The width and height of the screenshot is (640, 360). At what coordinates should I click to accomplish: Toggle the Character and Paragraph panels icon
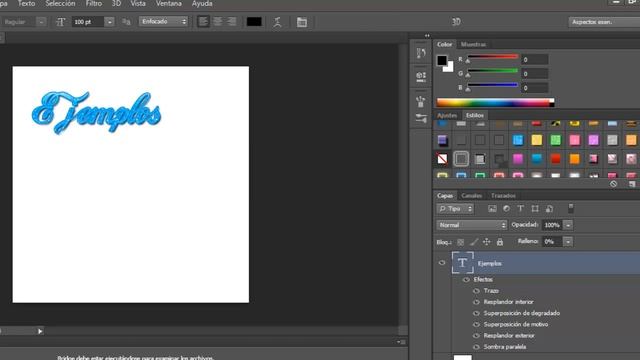(x=302, y=22)
